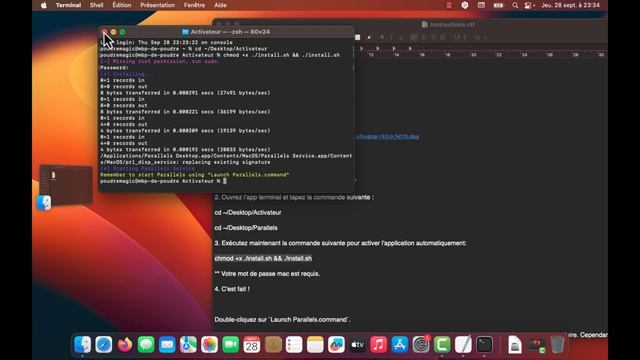Click 'cd ~/Desktop/Parallels' line in TextEdit
The height and width of the screenshot is (360, 640).
pyautogui.click(x=246, y=228)
